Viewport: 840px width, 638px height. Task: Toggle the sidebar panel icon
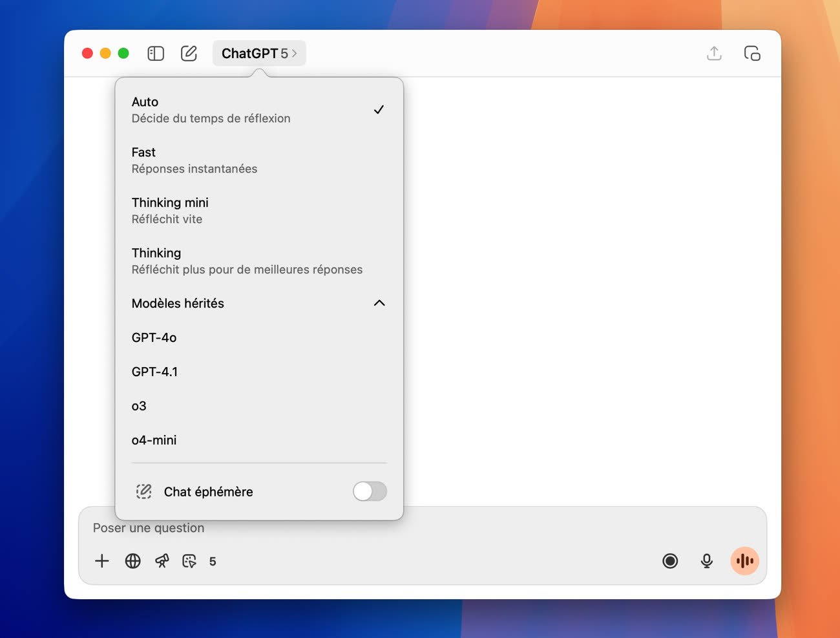coord(156,54)
